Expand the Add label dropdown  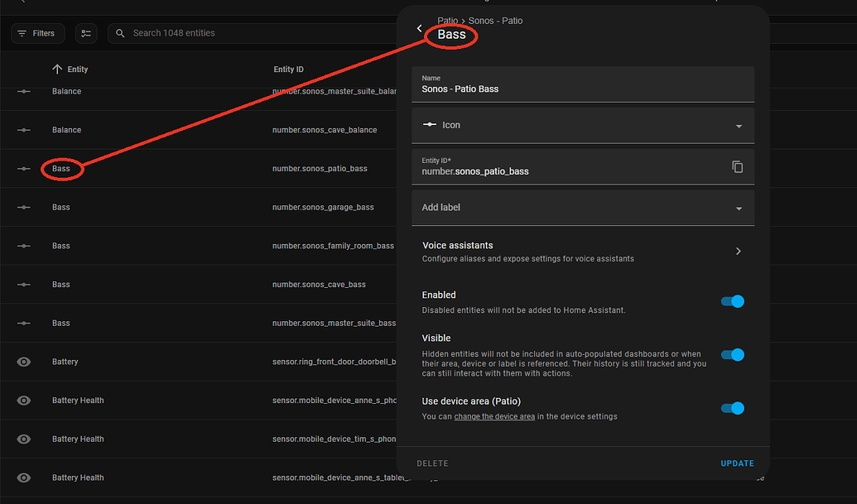tap(738, 208)
